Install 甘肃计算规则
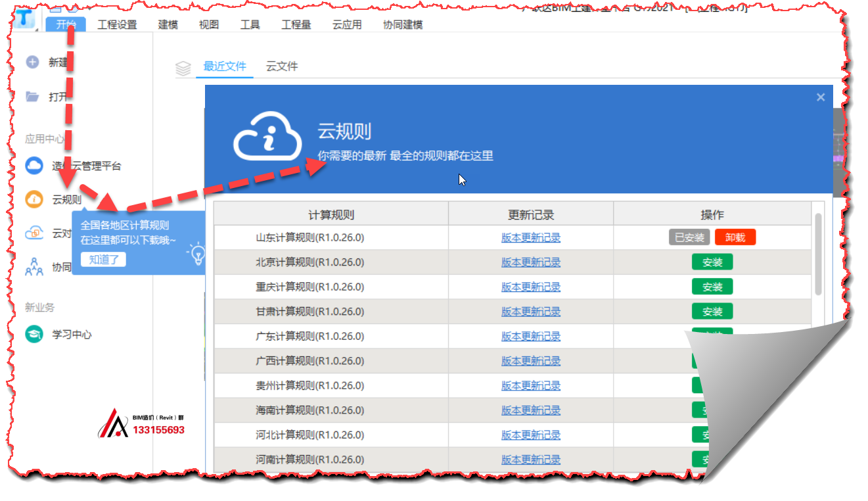Image resolution: width=868 pixels, height=501 pixels. click(712, 312)
